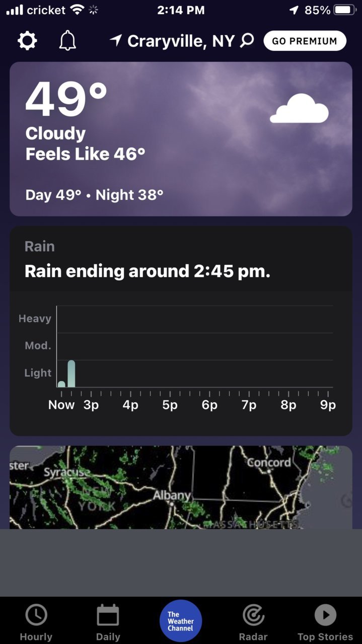Open the radar map thumbnail near Albany
This screenshot has height=644, width=362.
(x=181, y=487)
